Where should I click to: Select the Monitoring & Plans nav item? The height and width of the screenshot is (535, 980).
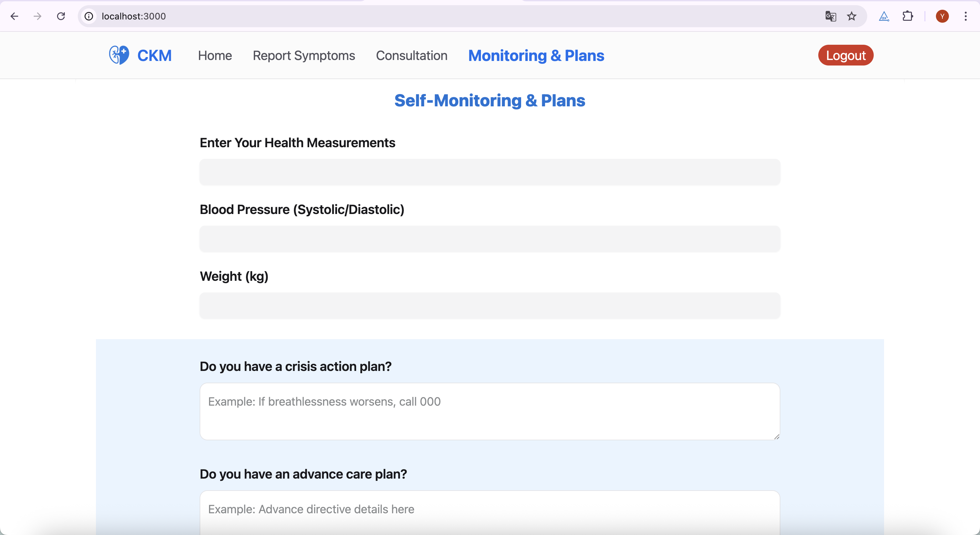tap(536, 55)
